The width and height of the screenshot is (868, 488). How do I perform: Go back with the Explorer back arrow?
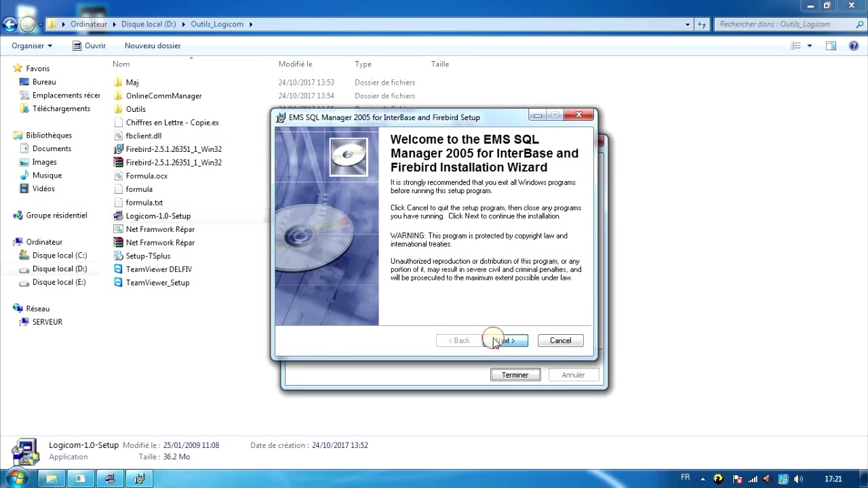coord(9,24)
